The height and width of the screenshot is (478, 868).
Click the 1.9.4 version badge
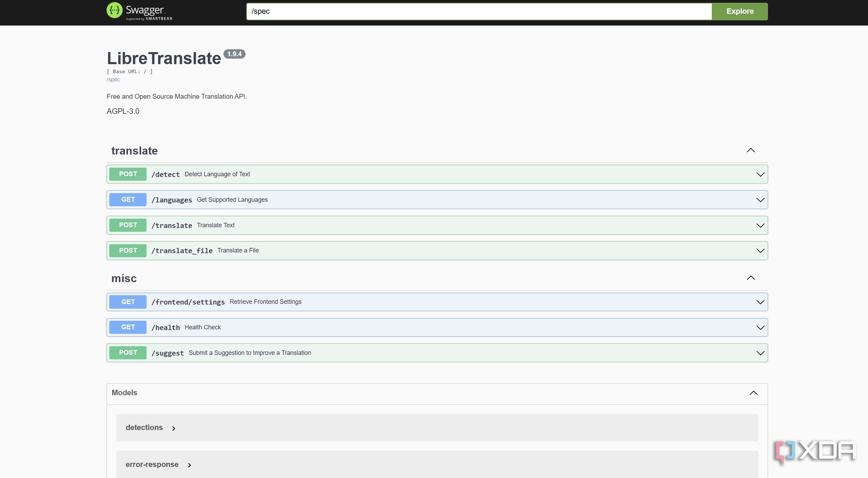(235, 54)
